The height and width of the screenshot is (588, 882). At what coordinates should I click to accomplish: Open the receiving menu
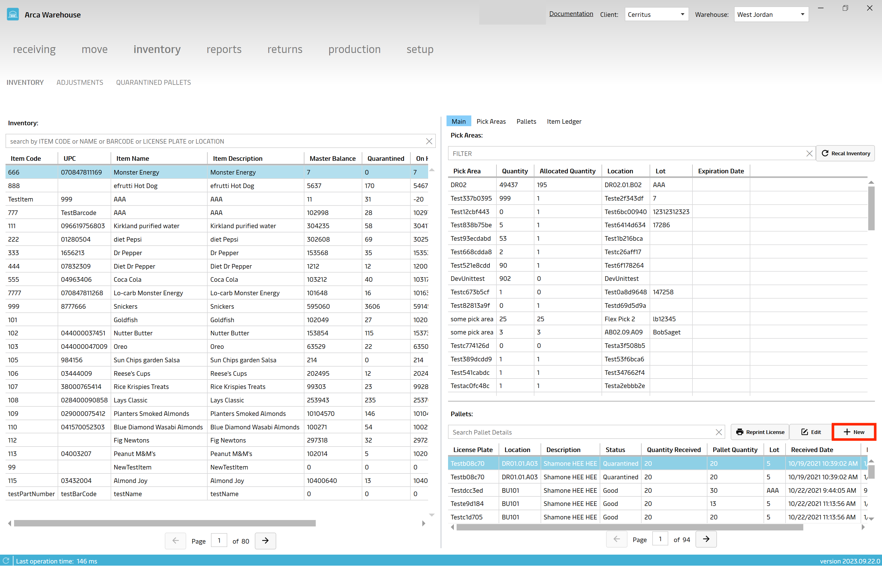click(x=34, y=49)
